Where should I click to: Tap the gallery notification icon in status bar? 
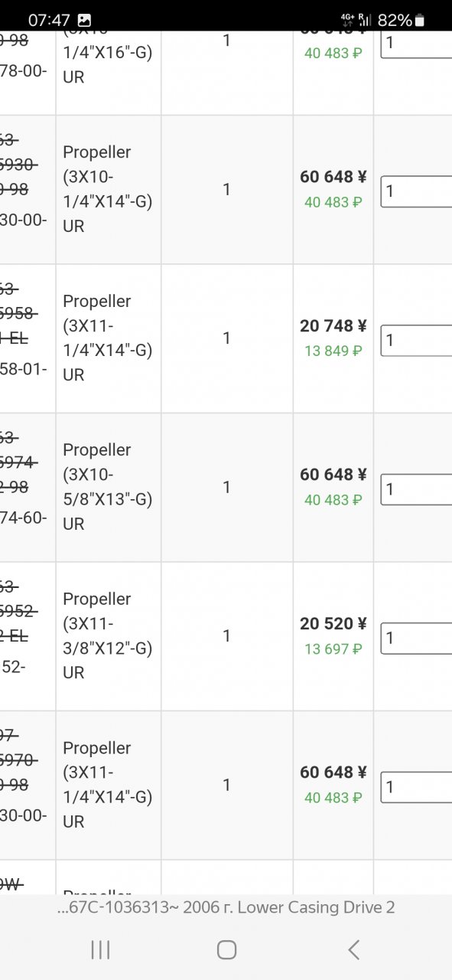click(85, 21)
